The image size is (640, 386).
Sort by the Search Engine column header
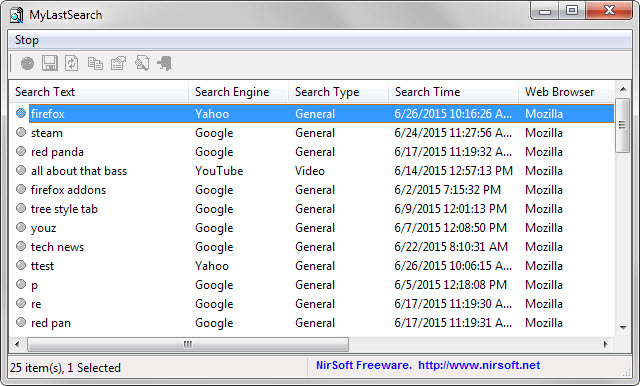pos(239,92)
